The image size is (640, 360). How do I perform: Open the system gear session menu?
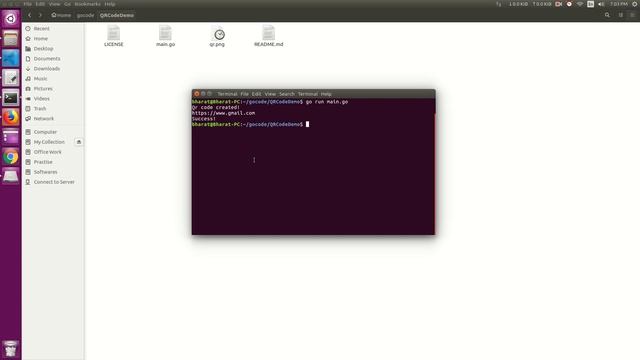tap(635, 4)
